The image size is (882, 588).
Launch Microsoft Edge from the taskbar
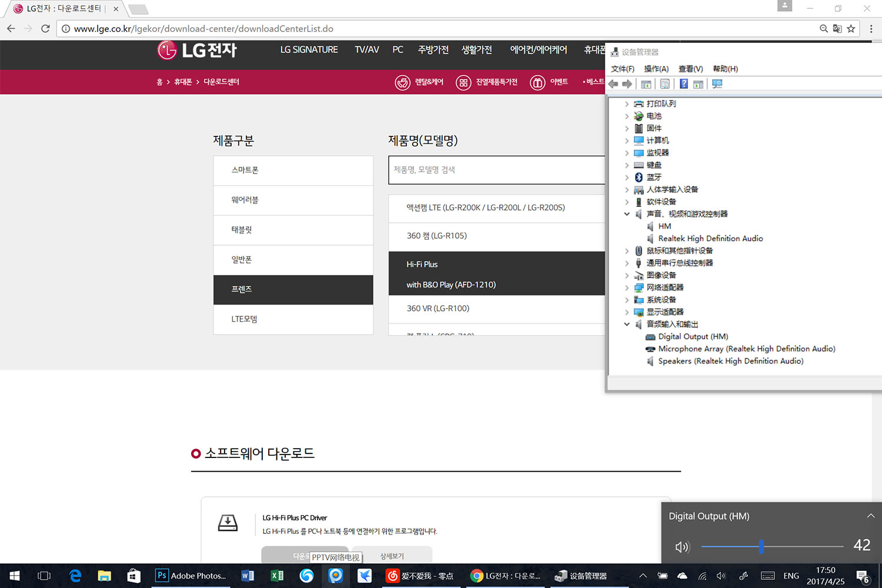75,576
